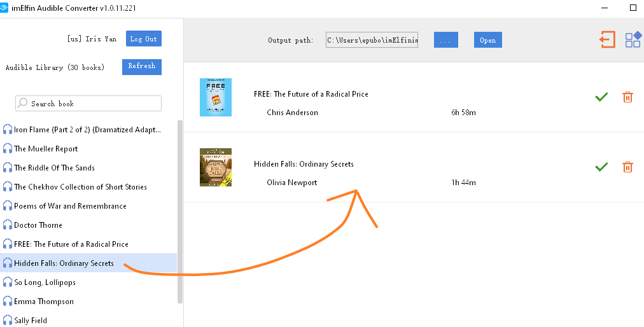This screenshot has height=327, width=644.
Task: Click duration 1h 44m
Action: tap(463, 183)
